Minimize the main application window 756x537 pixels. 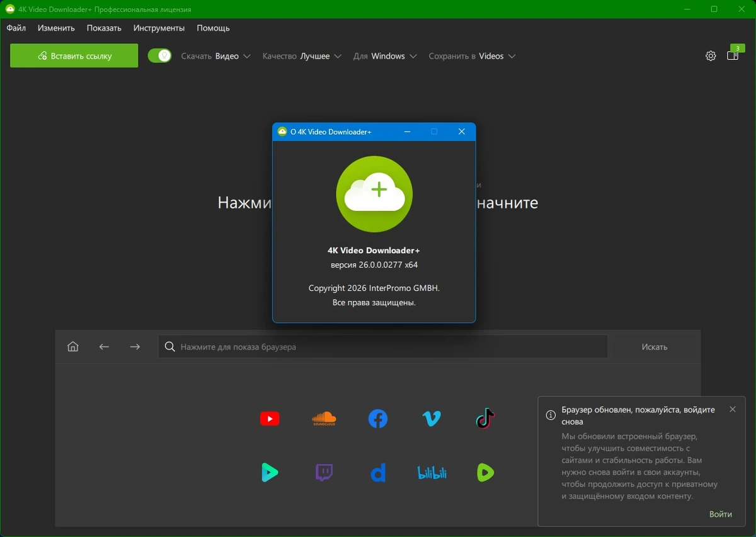[x=687, y=9]
